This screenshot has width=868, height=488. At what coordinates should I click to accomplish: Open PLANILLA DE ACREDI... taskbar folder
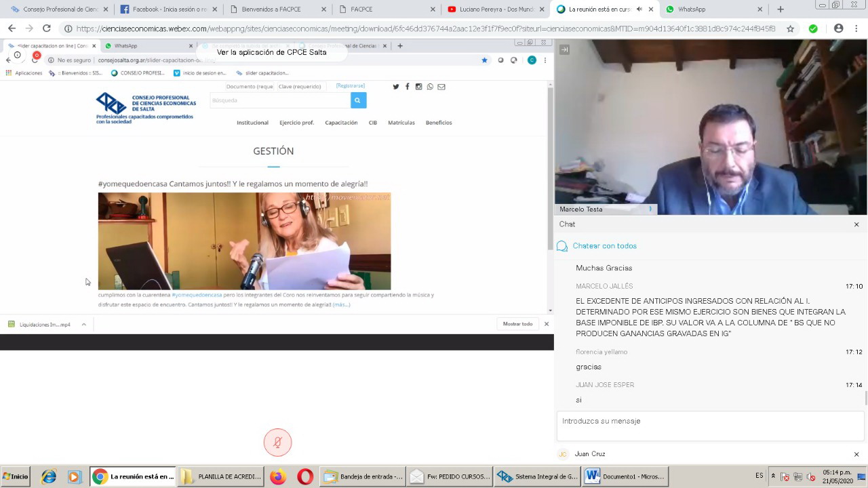coord(221,476)
